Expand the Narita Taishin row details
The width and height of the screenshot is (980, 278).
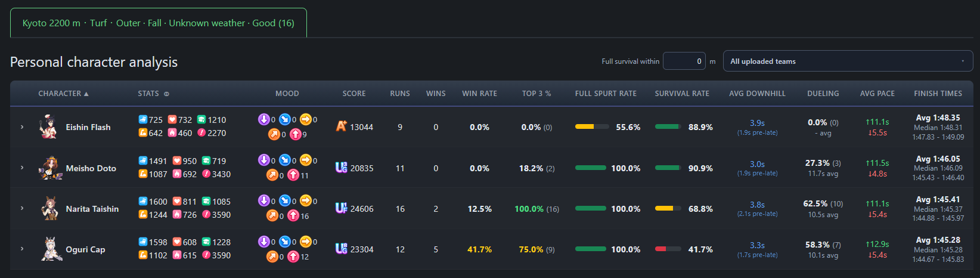22,208
